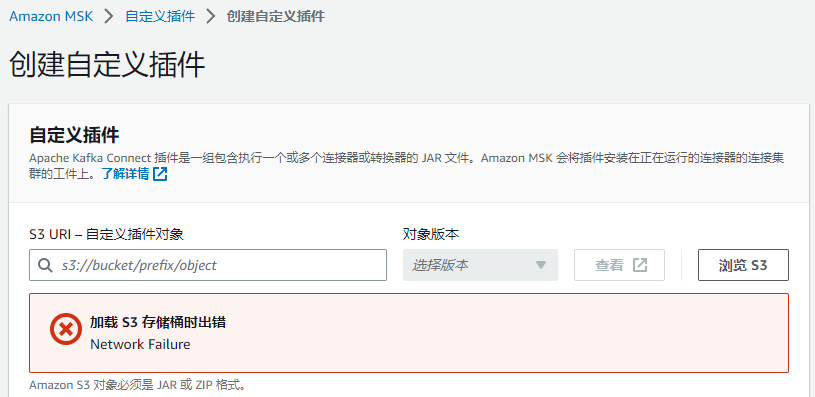815x397 pixels.
Task: Click external-link icon beside 了解详情
Action: 160,174
